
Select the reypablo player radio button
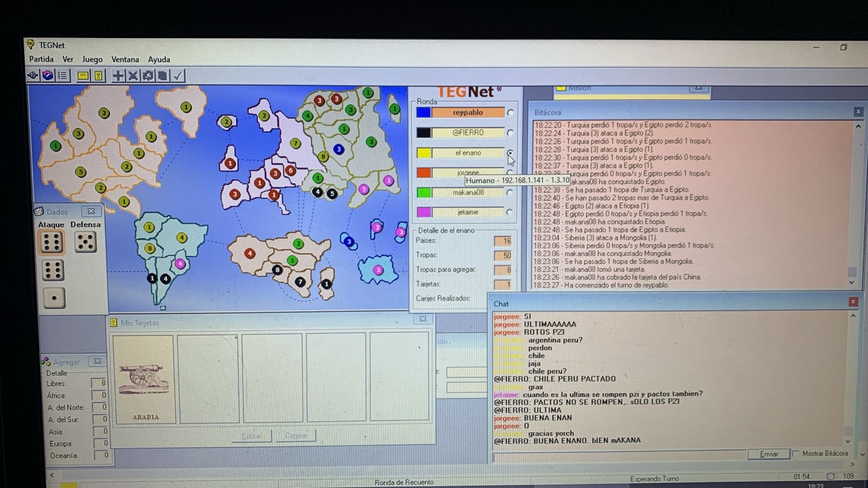[510, 113]
